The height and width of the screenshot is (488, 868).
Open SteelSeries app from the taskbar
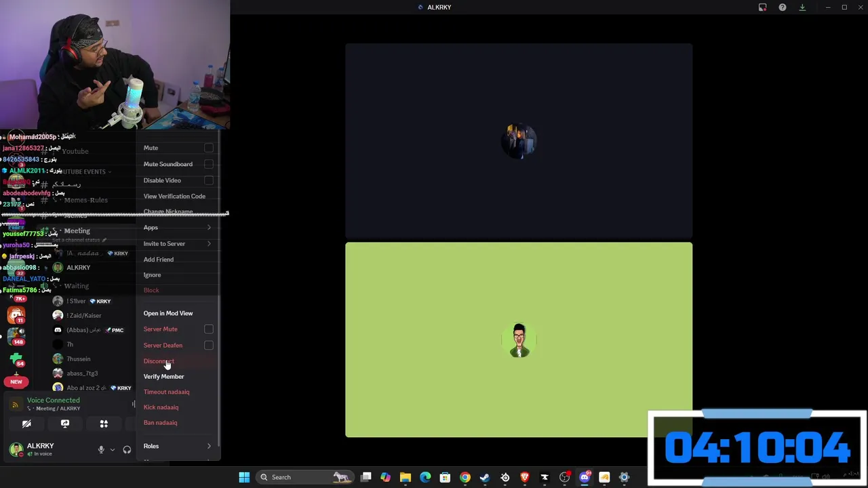(505, 477)
